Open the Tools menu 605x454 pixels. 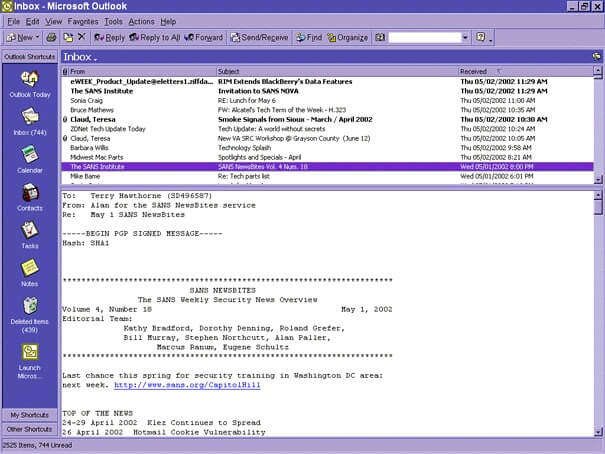pos(113,22)
